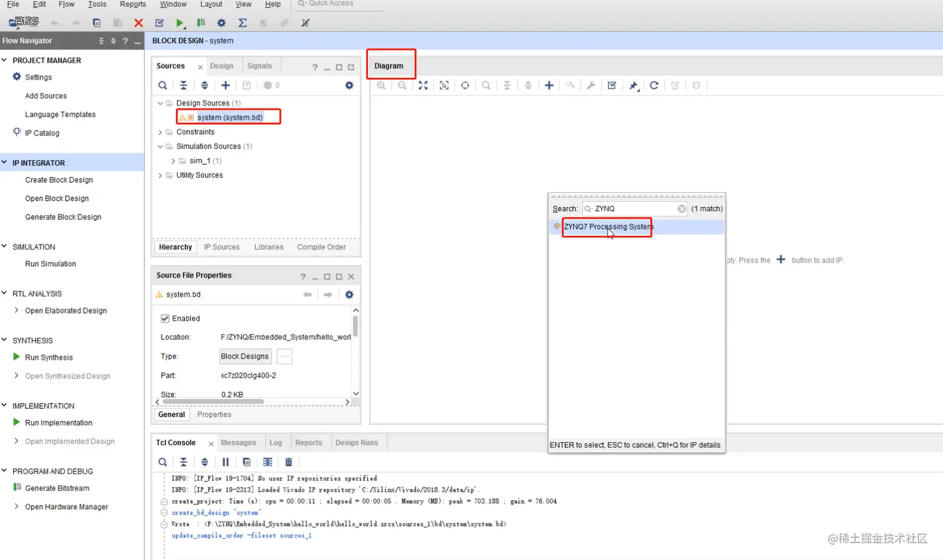Image resolution: width=943 pixels, height=560 pixels.
Task: Click Run Synthesis in Flow Navigator
Action: click(x=49, y=357)
